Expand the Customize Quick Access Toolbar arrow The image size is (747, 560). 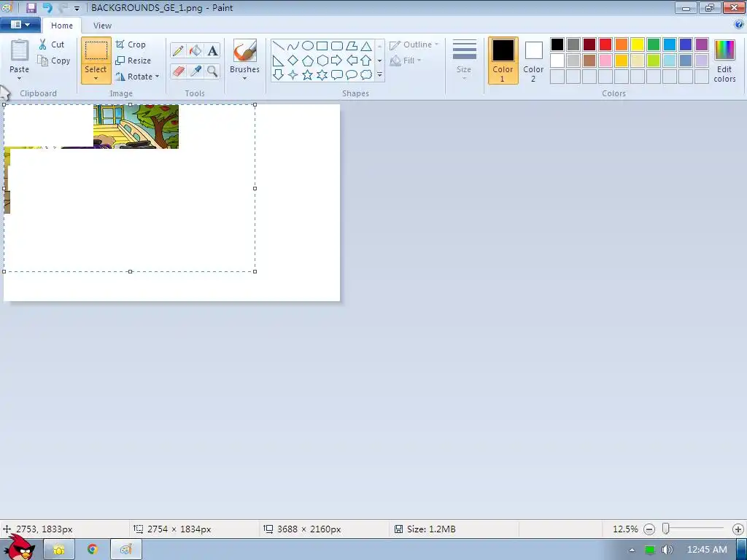77,8
